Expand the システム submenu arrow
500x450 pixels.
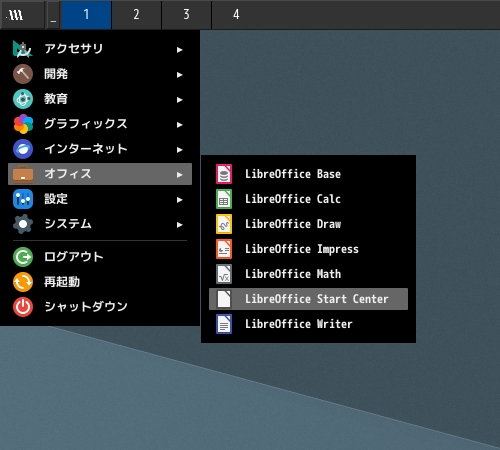pyautogui.click(x=180, y=225)
